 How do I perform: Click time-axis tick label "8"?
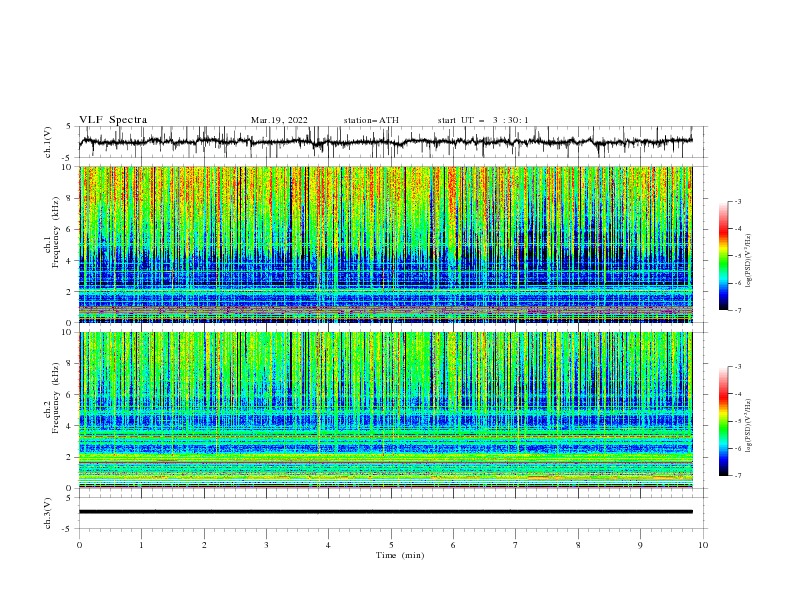[578, 545]
